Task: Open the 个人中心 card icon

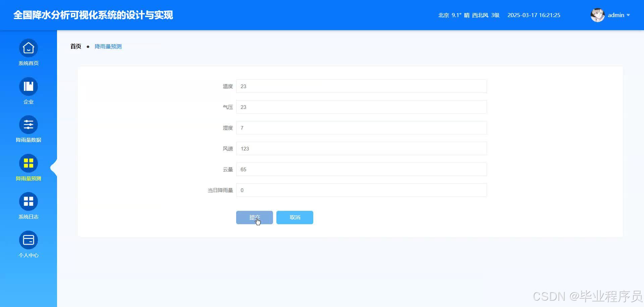Action: coord(29,240)
